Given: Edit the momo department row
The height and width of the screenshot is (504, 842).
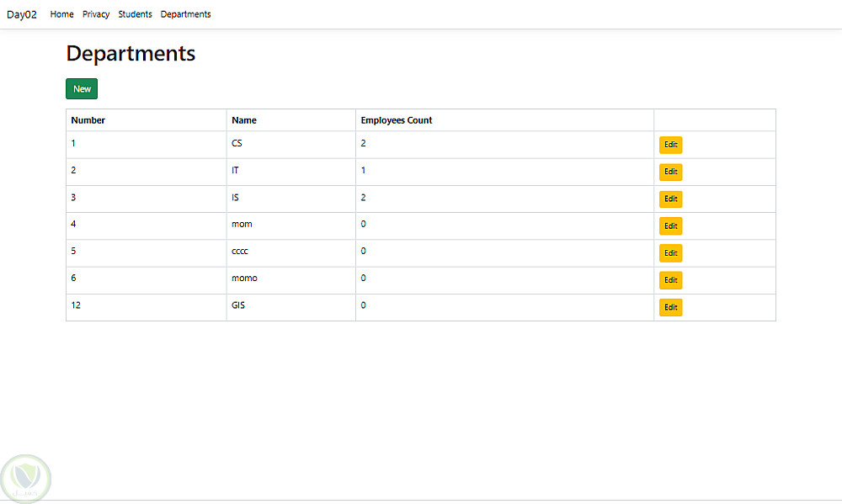Looking at the screenshot, I should (x=670, y=279).
